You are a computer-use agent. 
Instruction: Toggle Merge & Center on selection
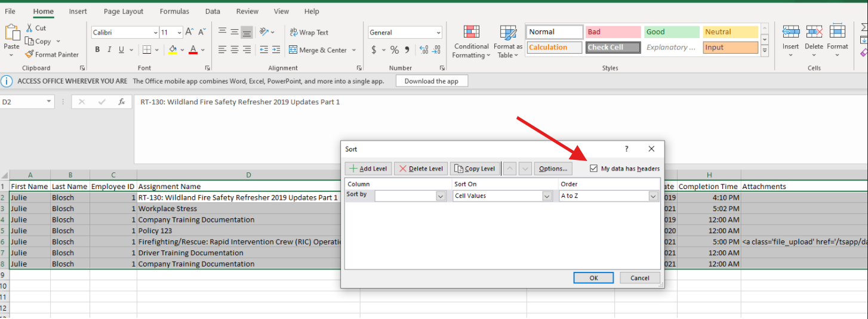point(318,50)
